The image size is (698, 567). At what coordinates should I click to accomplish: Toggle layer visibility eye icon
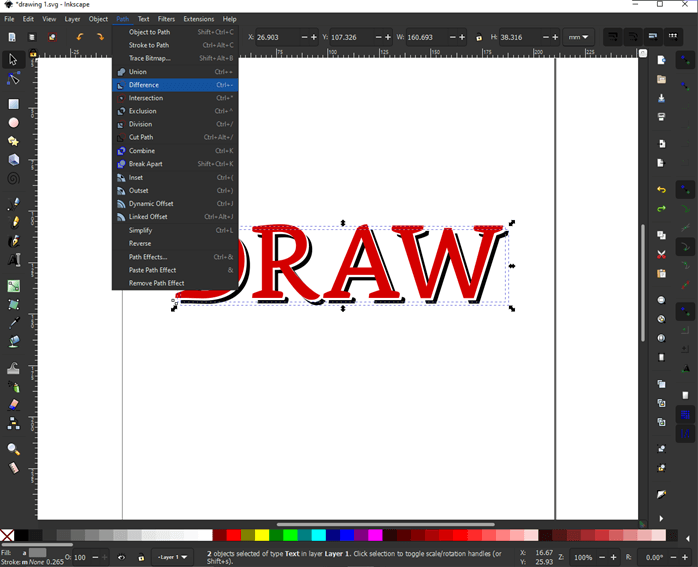pyautogui.click(x=122, y=557)
